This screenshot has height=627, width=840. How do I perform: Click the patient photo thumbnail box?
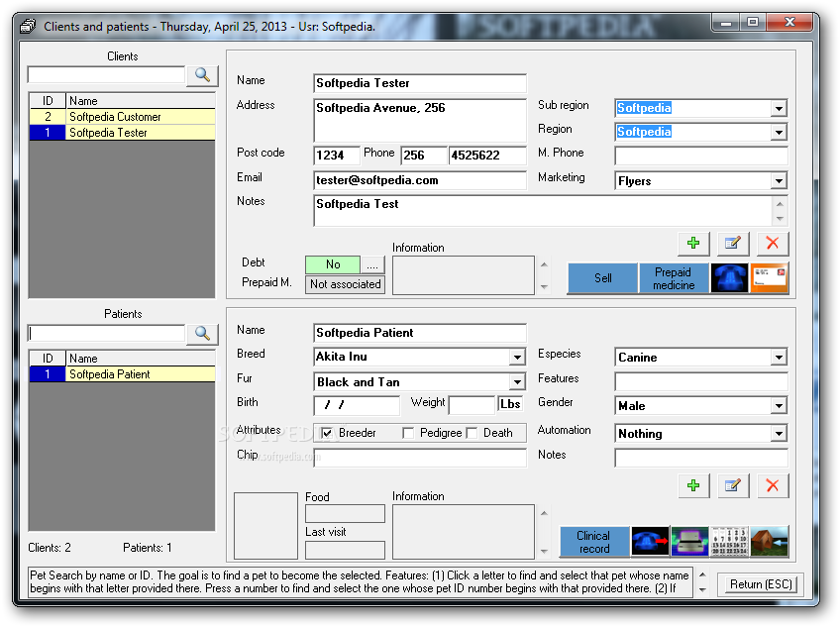[265, 526]
